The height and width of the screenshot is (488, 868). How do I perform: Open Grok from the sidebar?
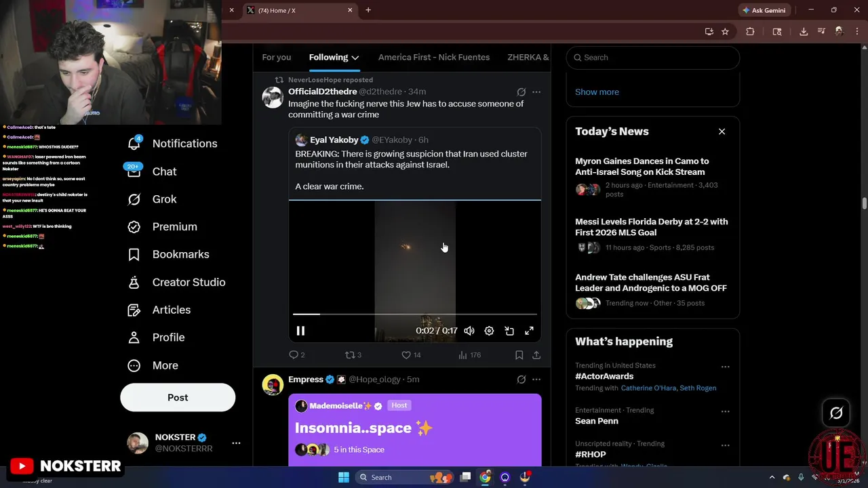coord(153,199)
